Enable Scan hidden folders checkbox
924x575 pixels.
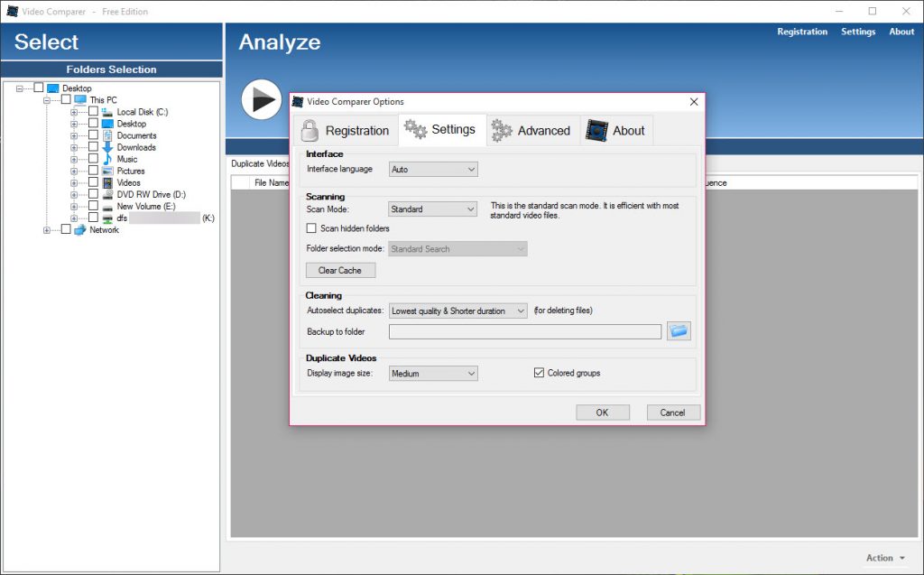pyautogui.click(x=311, y=228)
